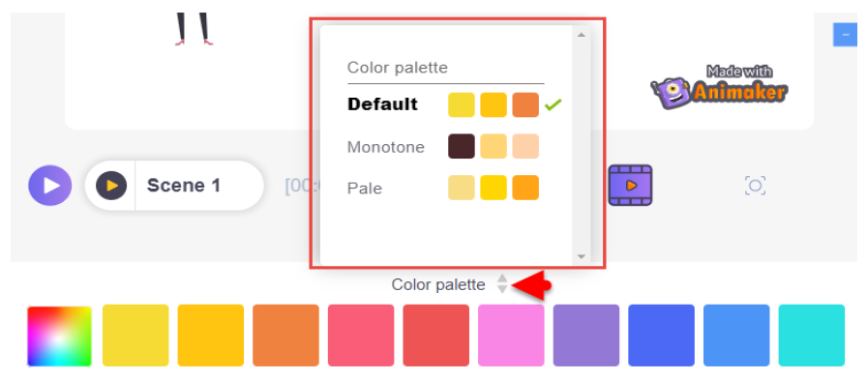Click the Animaker watermark logo
This screenshot has width=868, height=381.
point(720,87)
